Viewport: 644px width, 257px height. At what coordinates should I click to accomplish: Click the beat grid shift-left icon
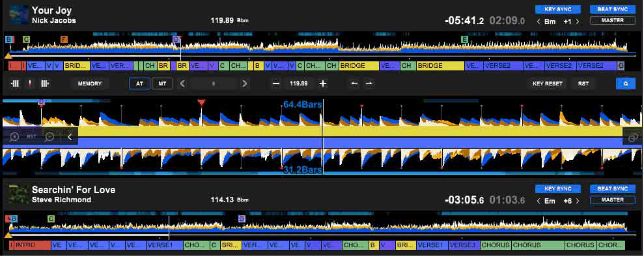pyautogui.click(x=15, y=83)
